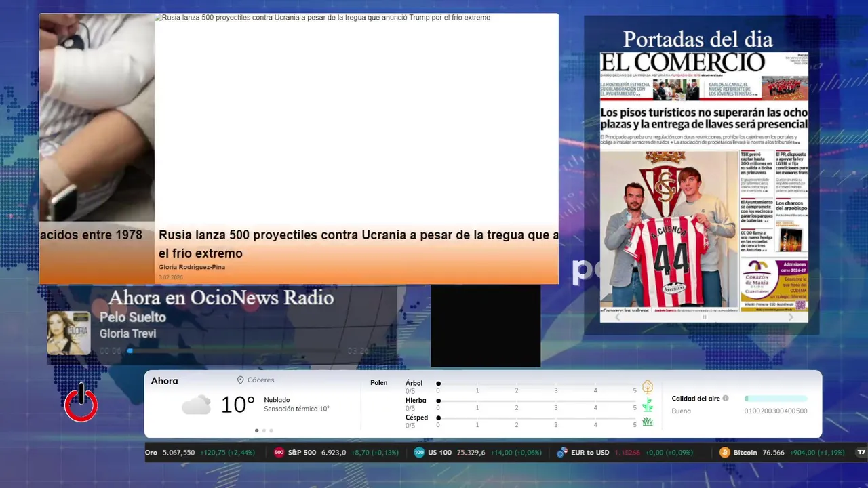The width and height of the screenshot is (868, 488).
Task: Click the cloud weather icon
Action: coord(196,405)
